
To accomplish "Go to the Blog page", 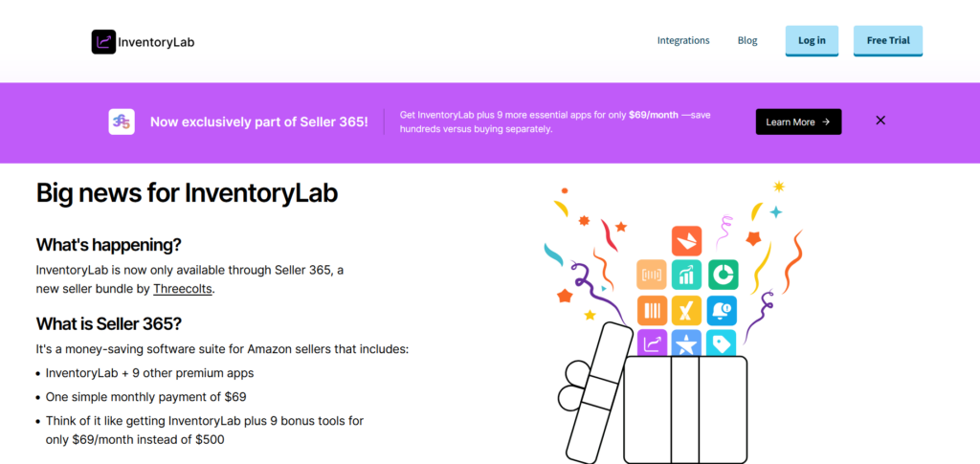I will point(747,41).
